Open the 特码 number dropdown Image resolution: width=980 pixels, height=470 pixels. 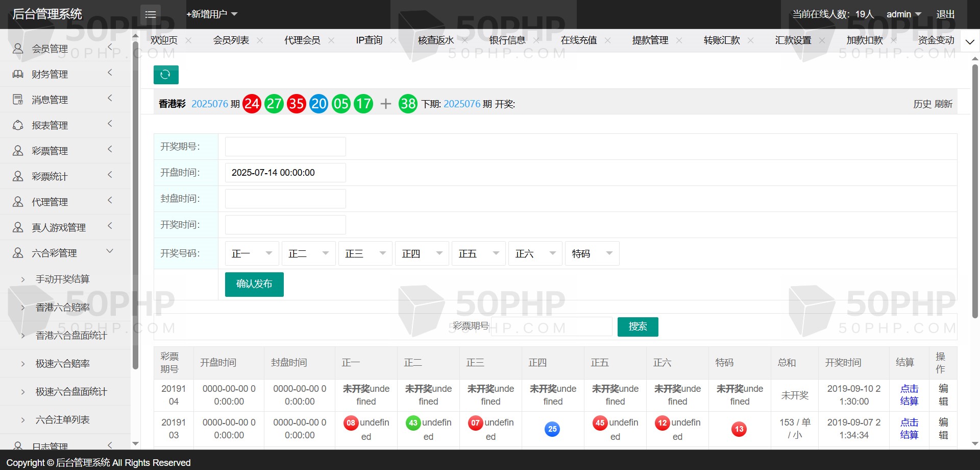pyautogui.click(x=592, y=253)
